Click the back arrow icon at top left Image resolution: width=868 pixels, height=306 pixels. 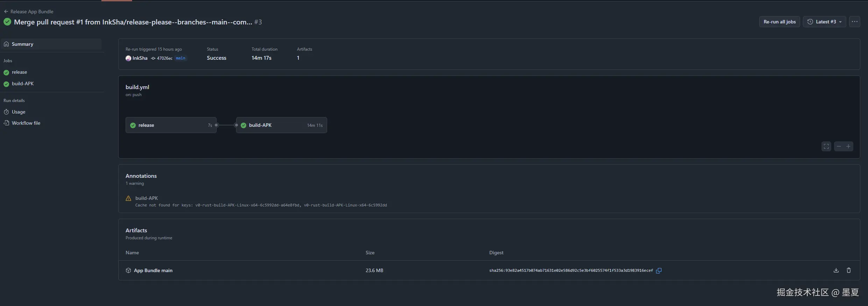click(6, 12)
